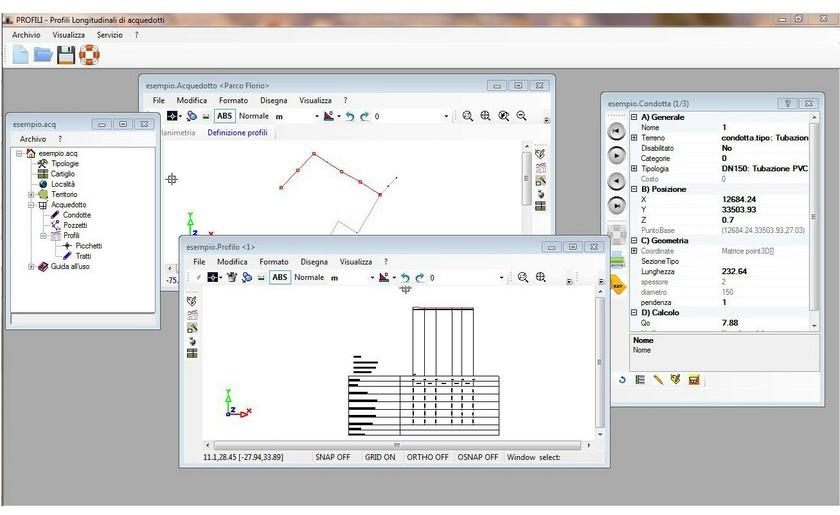Click the New document icon in main toolbar
Screen dimensions: 840x515
tap(21, 56)
